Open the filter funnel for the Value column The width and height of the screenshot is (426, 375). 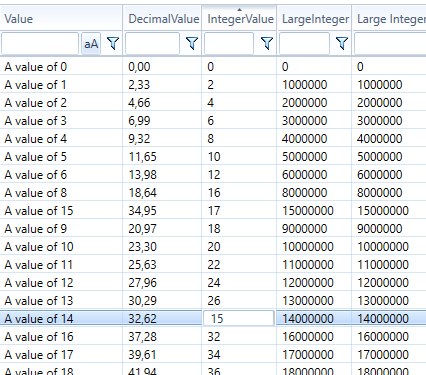[x=113, y=43]
